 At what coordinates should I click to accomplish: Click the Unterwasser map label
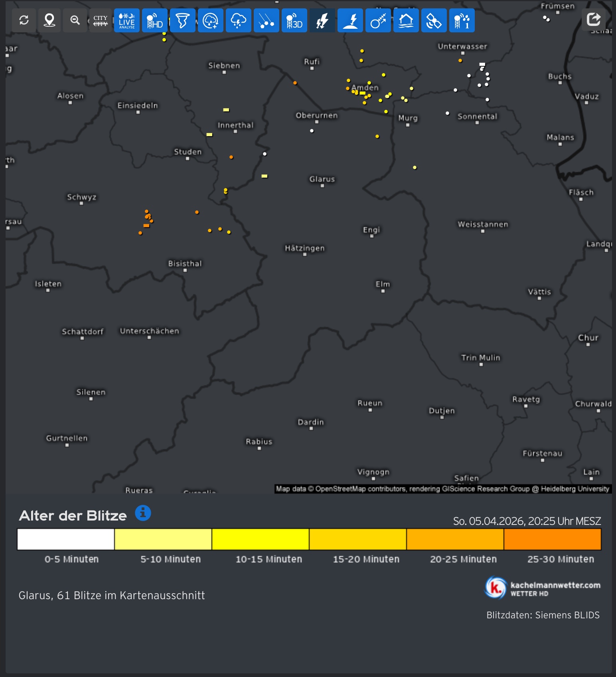tap(462, 46)
